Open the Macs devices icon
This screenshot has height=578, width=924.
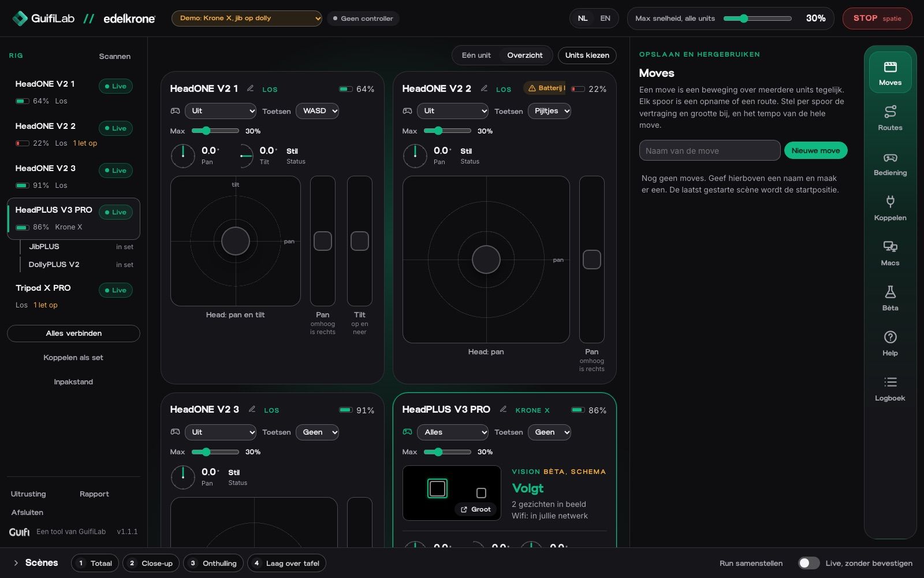pos(890,253)
